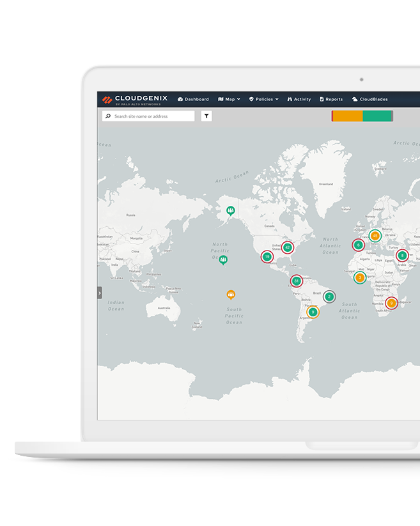Screen dimensions: 420x526
Task: Click the Reports document icon
Action: pyautogui.click(x=322, y=99)
